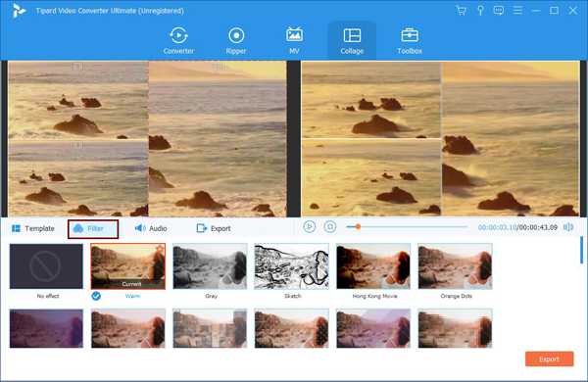This screenshot has height=382, width=588.
Task: Switch to the MV module
Action: pyautogui.click(x=294, y=40)
